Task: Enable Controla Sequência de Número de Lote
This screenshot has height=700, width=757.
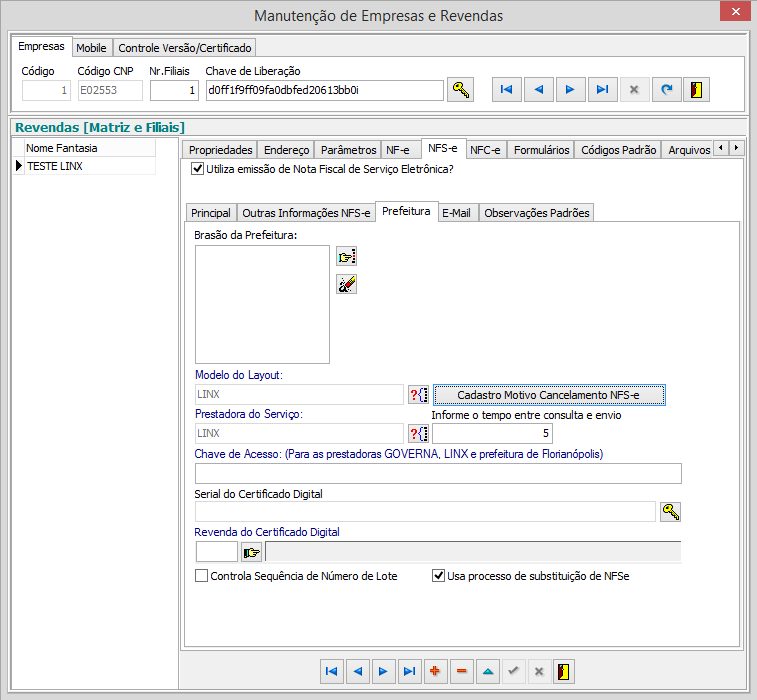Action: pyautogui.click(x=202, y=576)
